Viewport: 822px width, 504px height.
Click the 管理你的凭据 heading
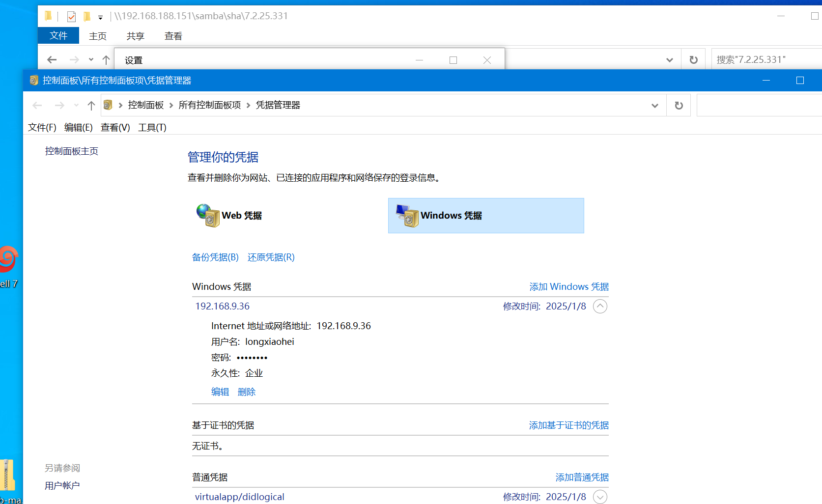click(x=223, y=157)
